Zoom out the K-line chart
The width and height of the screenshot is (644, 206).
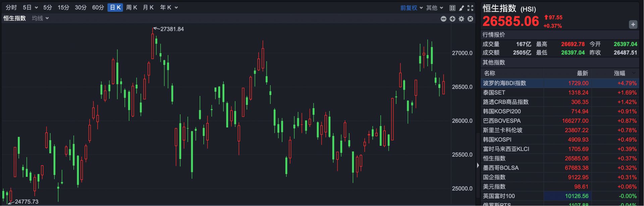tap(443, 19)
